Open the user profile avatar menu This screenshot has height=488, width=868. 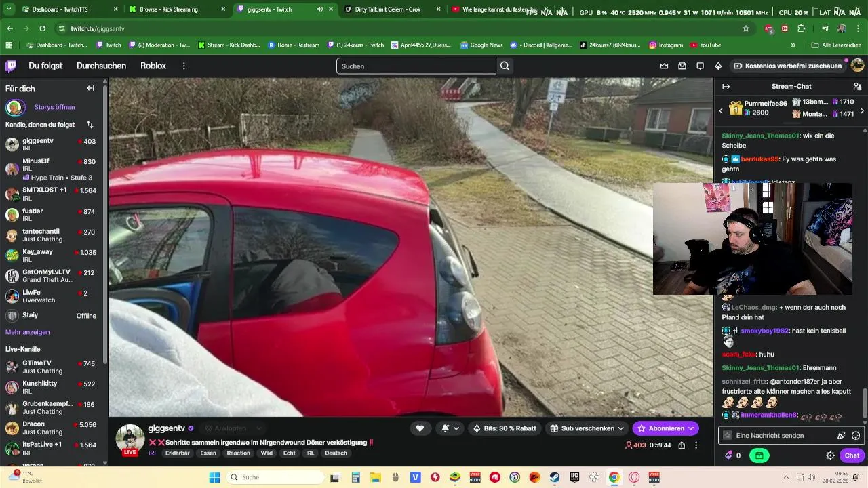[x=857, y=65]
